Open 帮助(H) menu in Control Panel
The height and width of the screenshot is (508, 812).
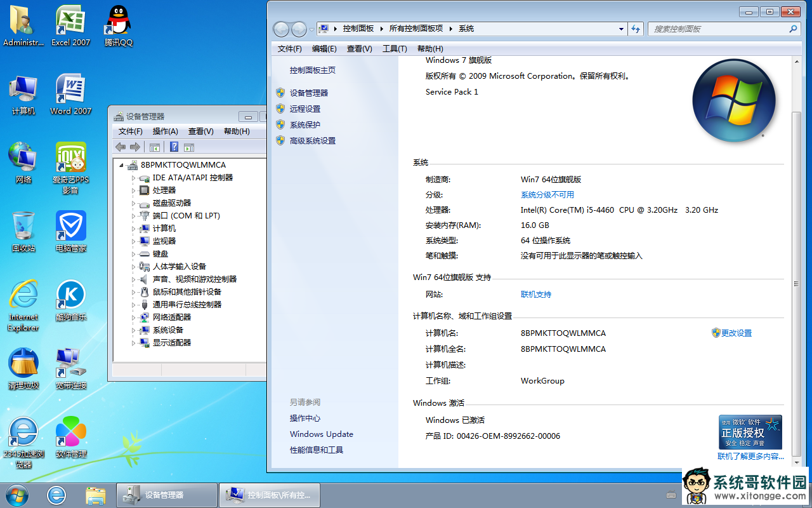point(430,49)
